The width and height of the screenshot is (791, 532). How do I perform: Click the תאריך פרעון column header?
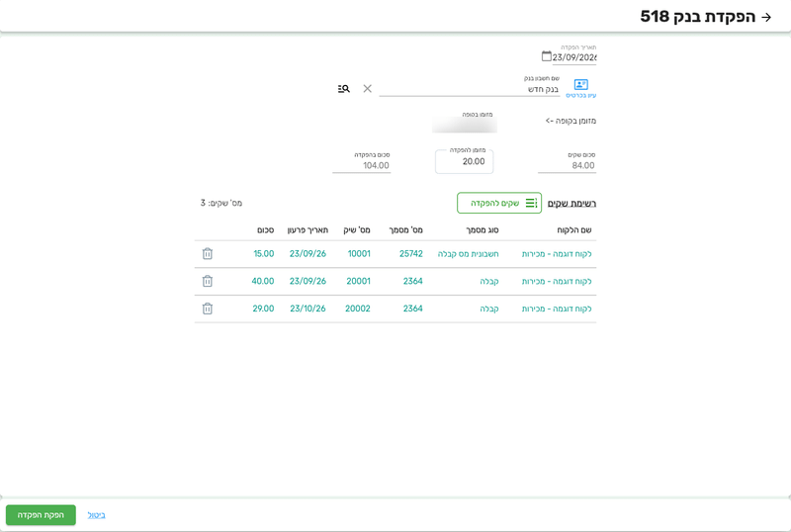308,229
